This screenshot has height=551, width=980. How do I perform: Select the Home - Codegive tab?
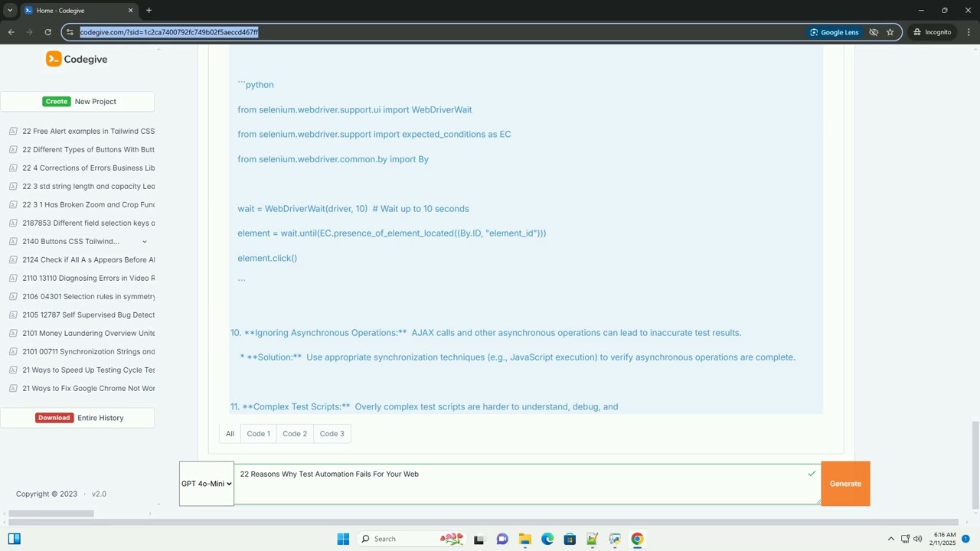[78, 11]
